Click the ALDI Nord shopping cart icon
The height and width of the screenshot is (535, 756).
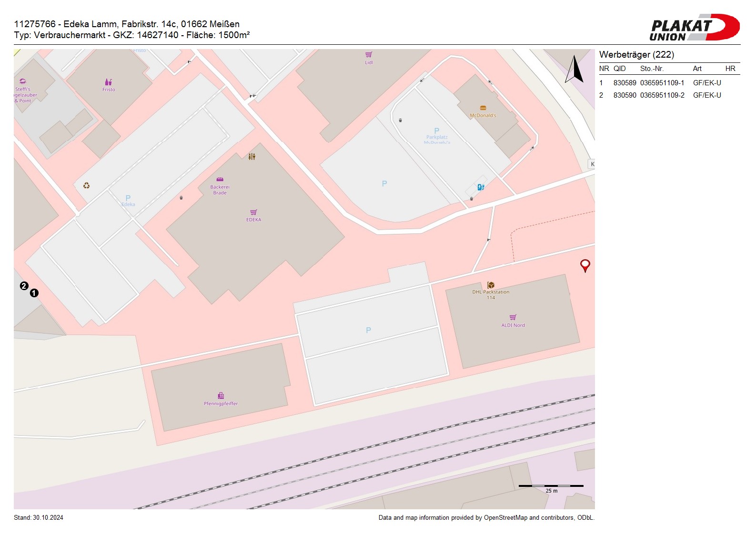point(513,317)
